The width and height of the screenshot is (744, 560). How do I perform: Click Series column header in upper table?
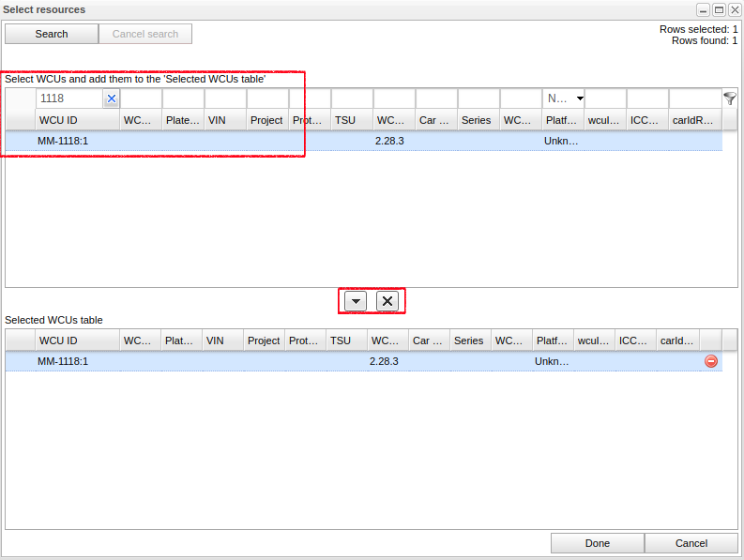click(478, 120)
